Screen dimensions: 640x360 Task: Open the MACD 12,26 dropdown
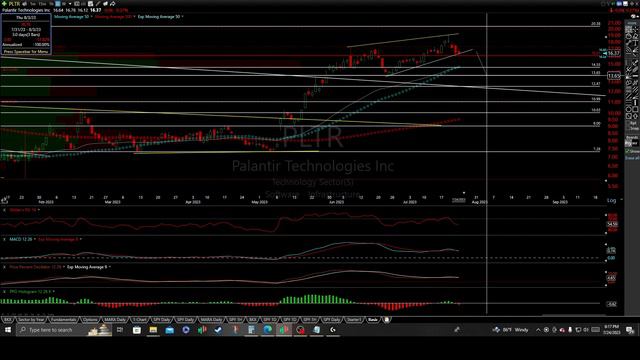click(35, 239)
